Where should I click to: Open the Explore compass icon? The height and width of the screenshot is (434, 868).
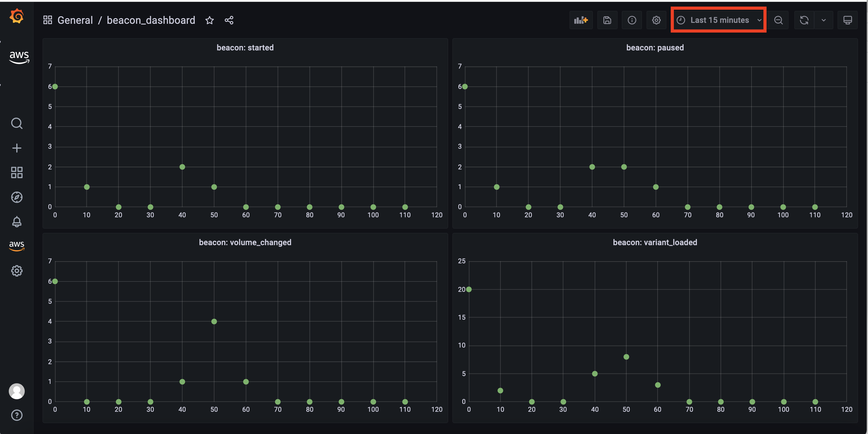(x=17, y=197)
